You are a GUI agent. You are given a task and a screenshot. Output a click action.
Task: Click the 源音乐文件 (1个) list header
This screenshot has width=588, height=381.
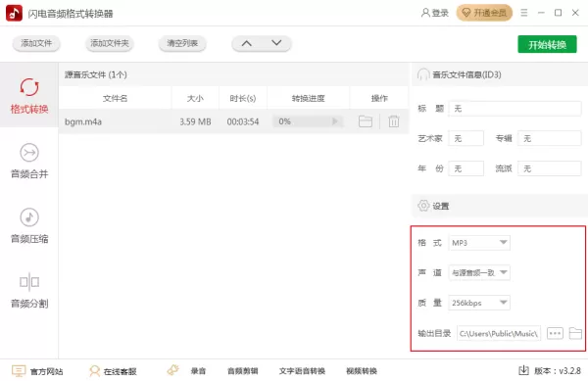tap(96, 74)
